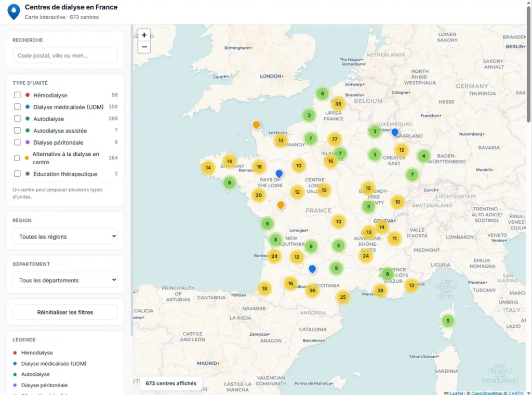Click the page vertical scrollbar thumb
Image resolution: width=532 pixels, height=395 pixels.
pyautogui.click(x=528, y=64)
